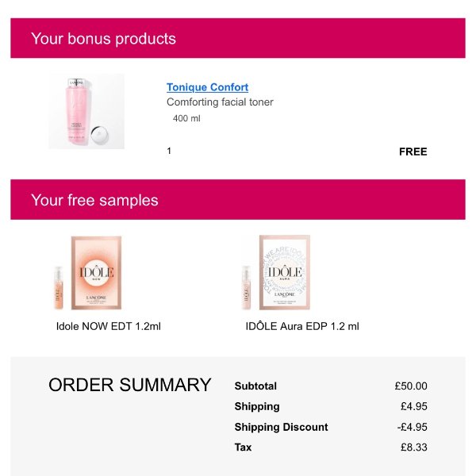Click the FREE price label
The width and height of the screenshot is (476, 476).
coord(413,152)
